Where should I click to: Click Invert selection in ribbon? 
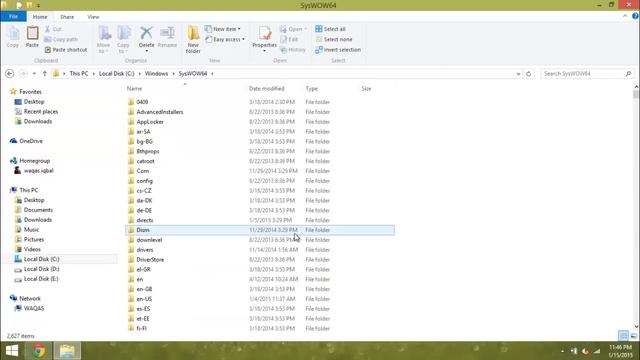pyautogui.click(x=338, y=50)
